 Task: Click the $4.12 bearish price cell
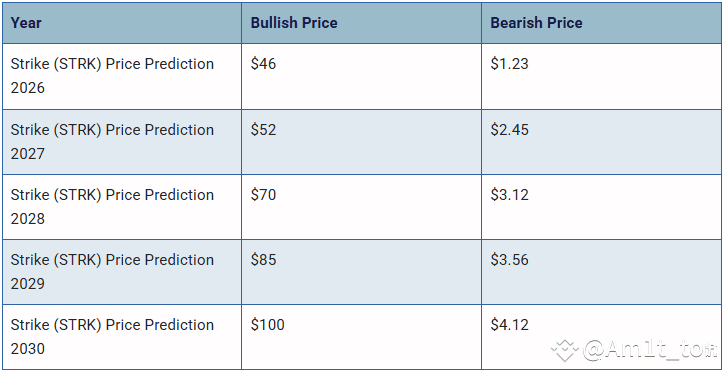(601, 337)
